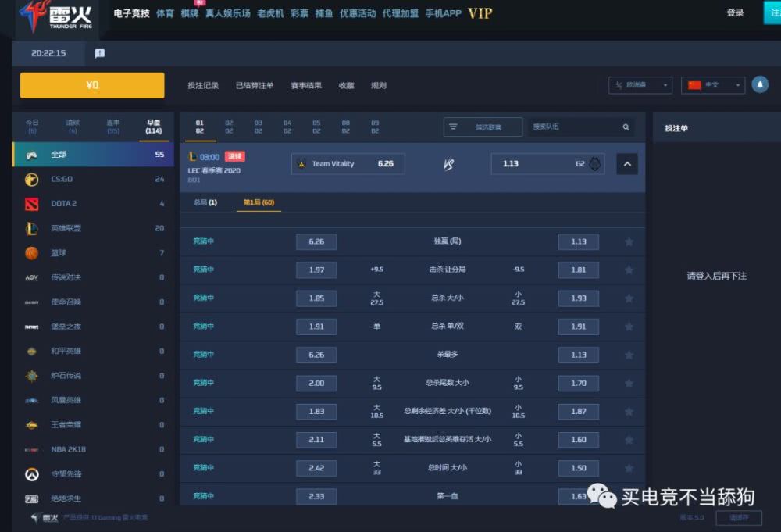The width and height of the screenshot is (781, 532).
Task: Open 真人娱乐场 in the top menu
Action: 227,13
